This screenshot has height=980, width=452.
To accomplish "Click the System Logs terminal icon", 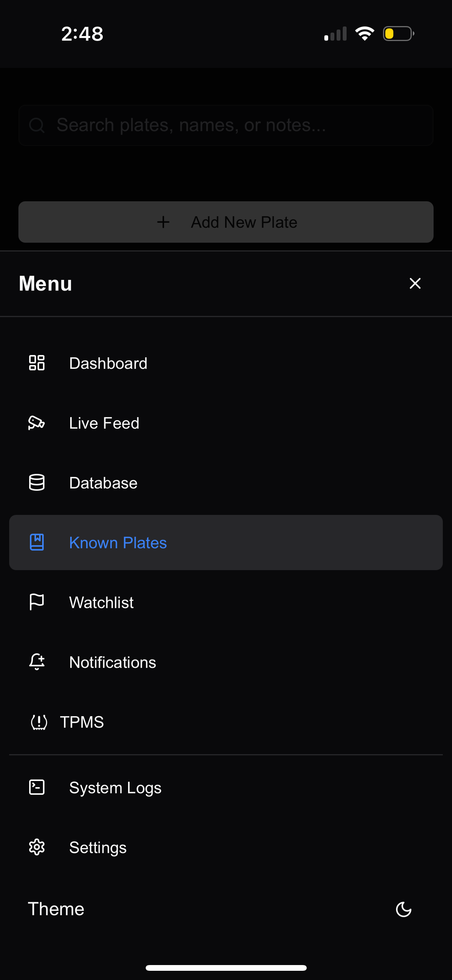I will click(37, 787).
